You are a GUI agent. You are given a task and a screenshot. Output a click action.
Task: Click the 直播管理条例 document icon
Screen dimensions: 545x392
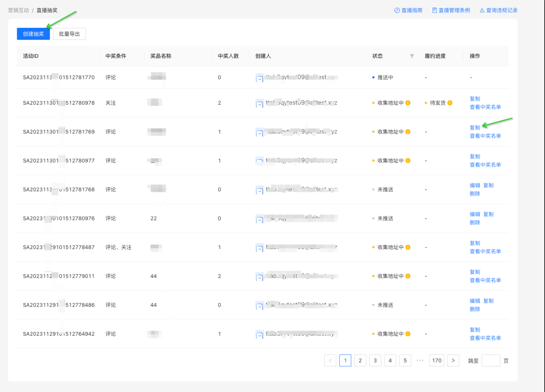tap(434, 10)
